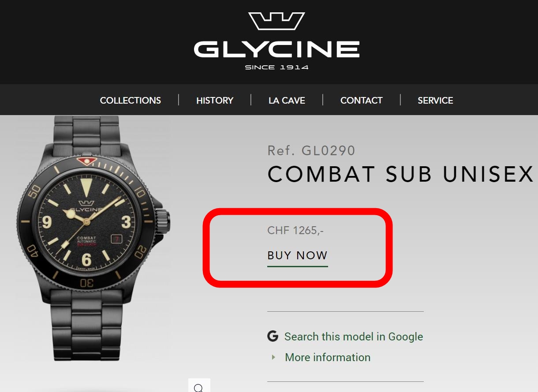Open the COLLECTIONS menu
The width and height of the screenshot is (538, 392).
[x=131, y=100]
